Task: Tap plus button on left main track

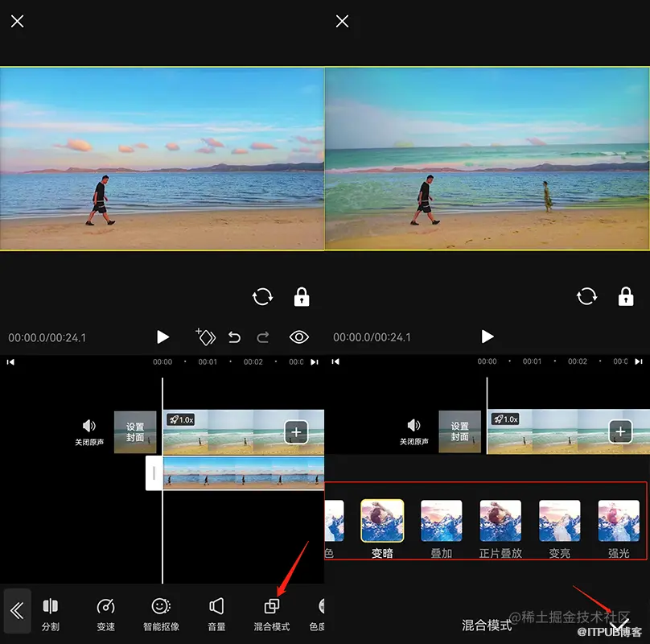Action: [x=296, y=432]
